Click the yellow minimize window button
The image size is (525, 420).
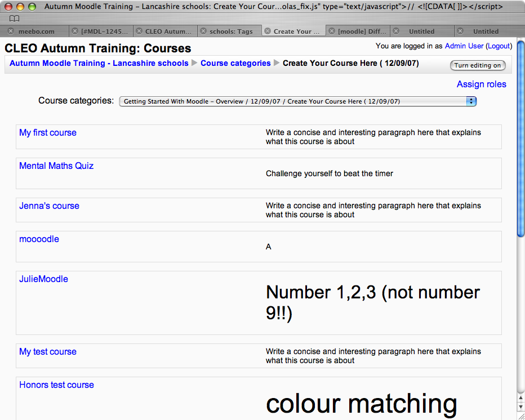pyautogui.click(x=20, y=6)
